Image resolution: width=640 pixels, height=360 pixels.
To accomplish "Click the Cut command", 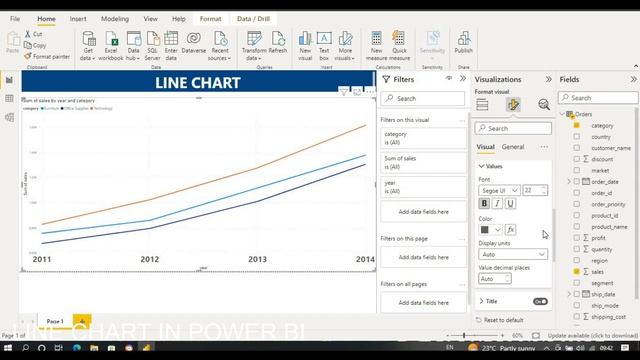I will tap(33, 34).
